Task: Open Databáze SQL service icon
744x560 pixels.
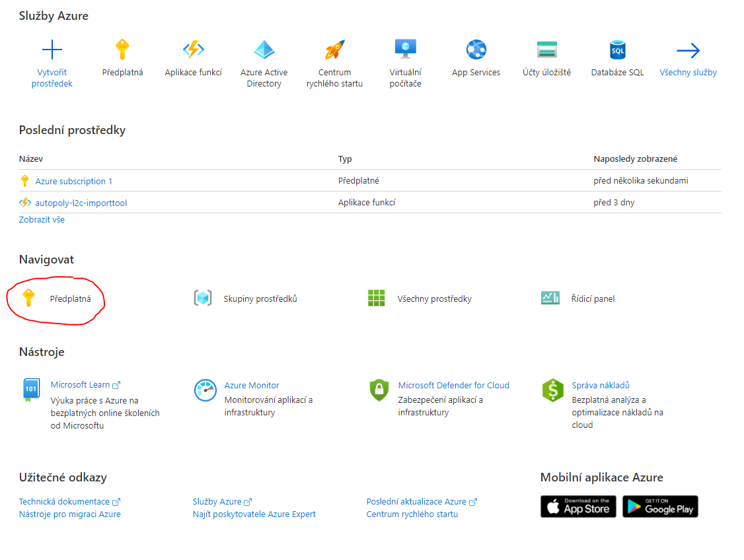Action: point(617,50)
